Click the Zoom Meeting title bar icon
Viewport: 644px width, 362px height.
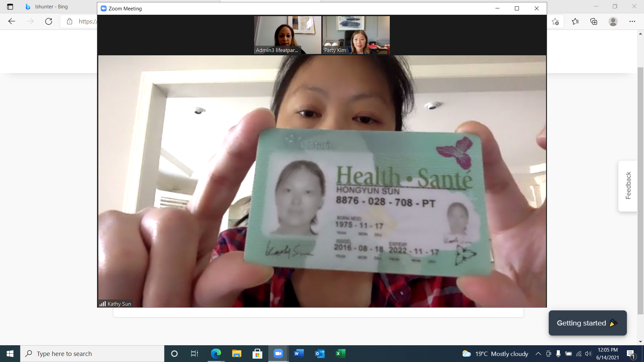pos(104,8)
